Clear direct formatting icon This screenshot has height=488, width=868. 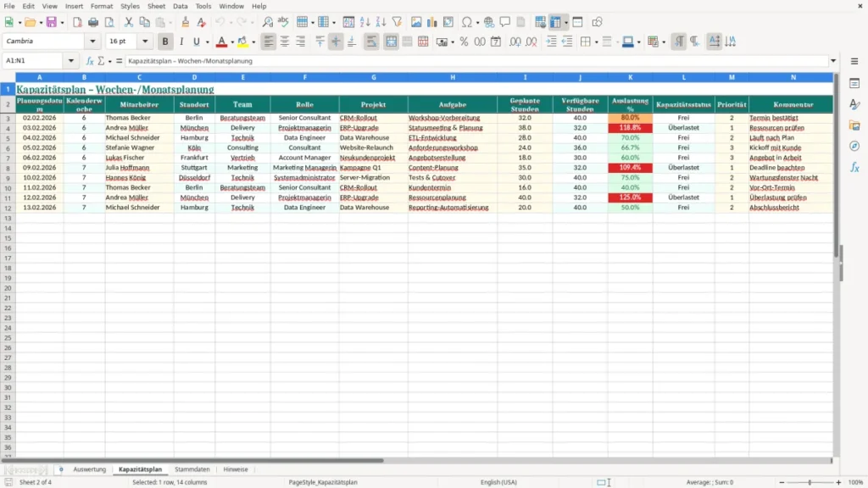click(202, 22)
